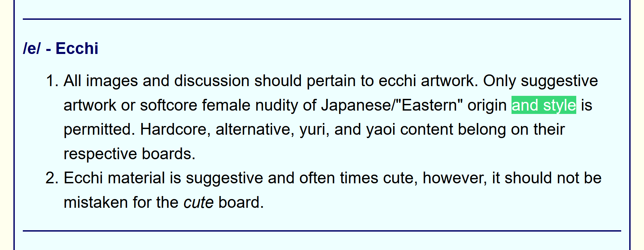Click the word "permitted." in rule one
Image resolution: width=644 pixels, height=250 pixels.
point(99,129)
